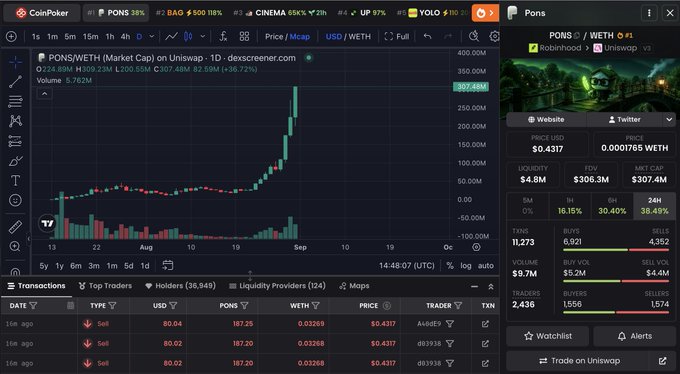Open chart settings gear icon

[x=494, y=36]
